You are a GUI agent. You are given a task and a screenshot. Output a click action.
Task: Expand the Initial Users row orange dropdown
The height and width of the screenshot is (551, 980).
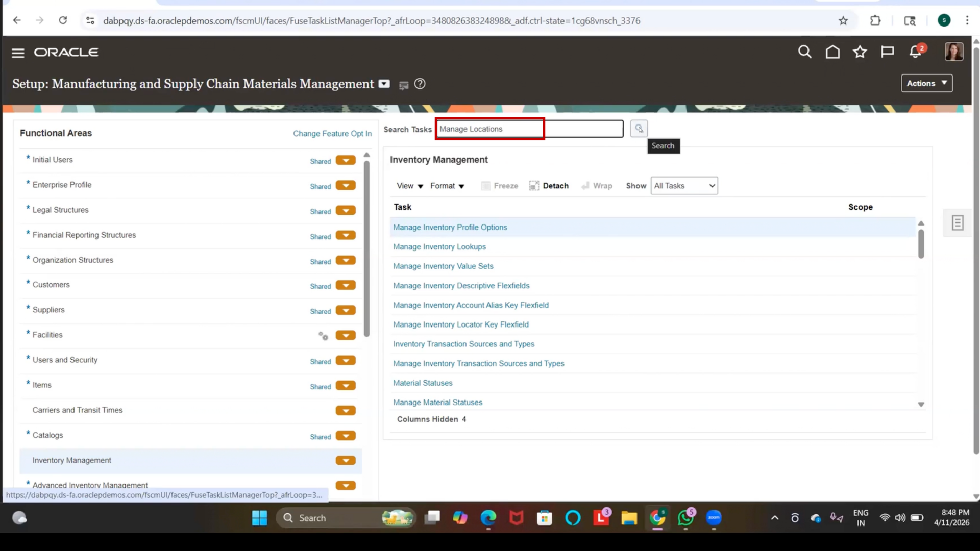(x=346, y=160)
